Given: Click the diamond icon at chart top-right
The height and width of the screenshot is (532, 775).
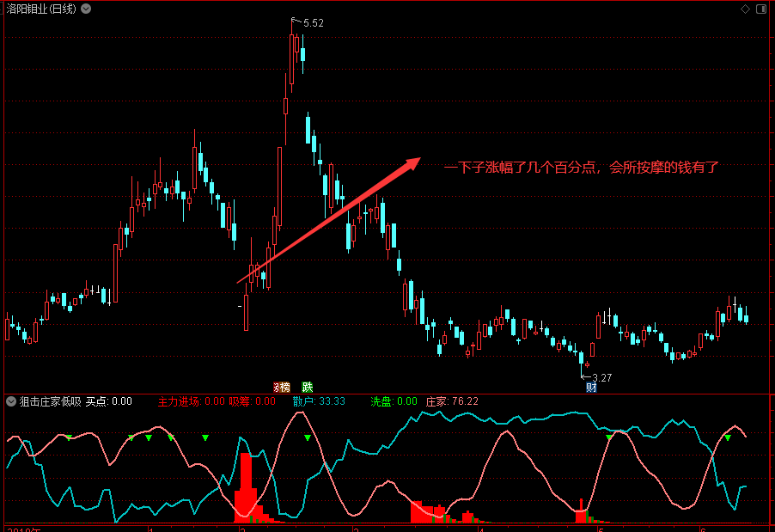Looking at the screenshot, I should (x=745, y=9).
